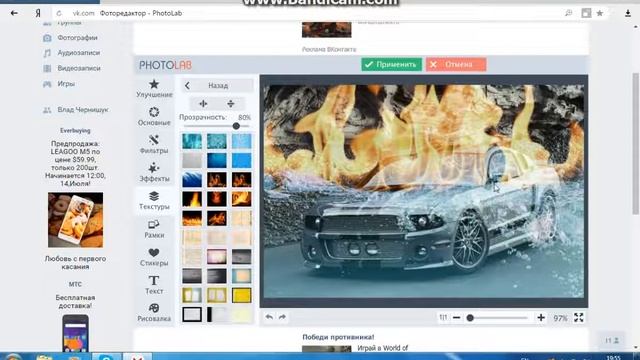Select the black-bordered white frame texture
The image size is (640, 360).
192,314
